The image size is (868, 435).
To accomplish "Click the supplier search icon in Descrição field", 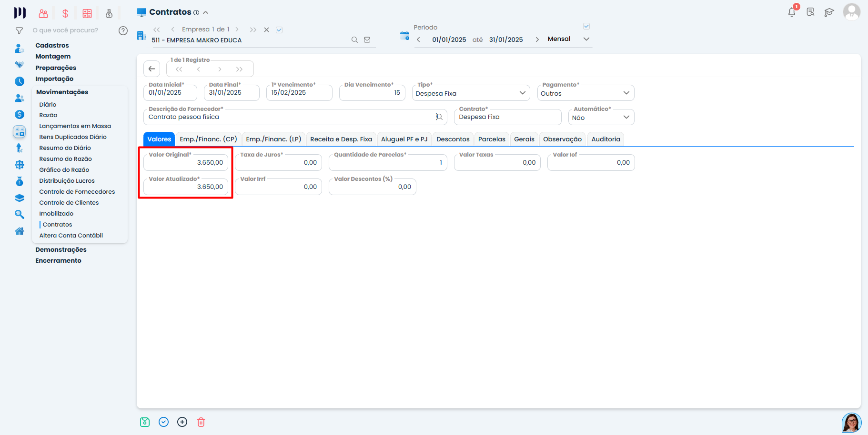I will pos(439,117).
